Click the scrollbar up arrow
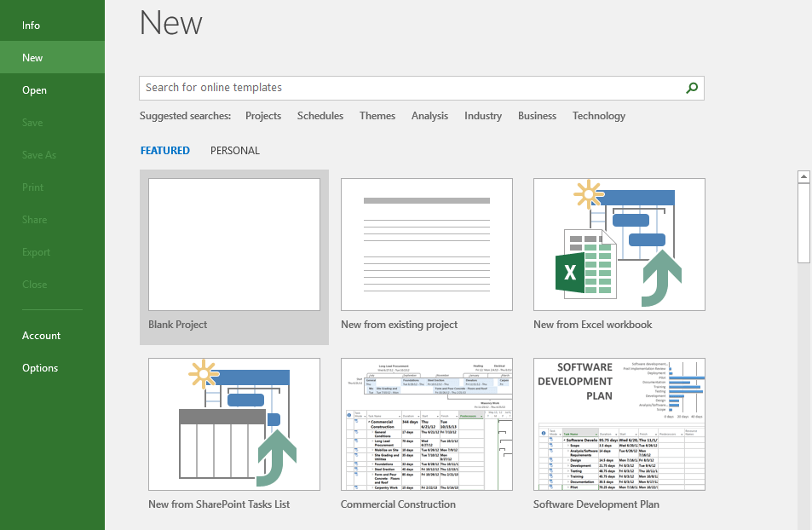 [x=803, y=176]
